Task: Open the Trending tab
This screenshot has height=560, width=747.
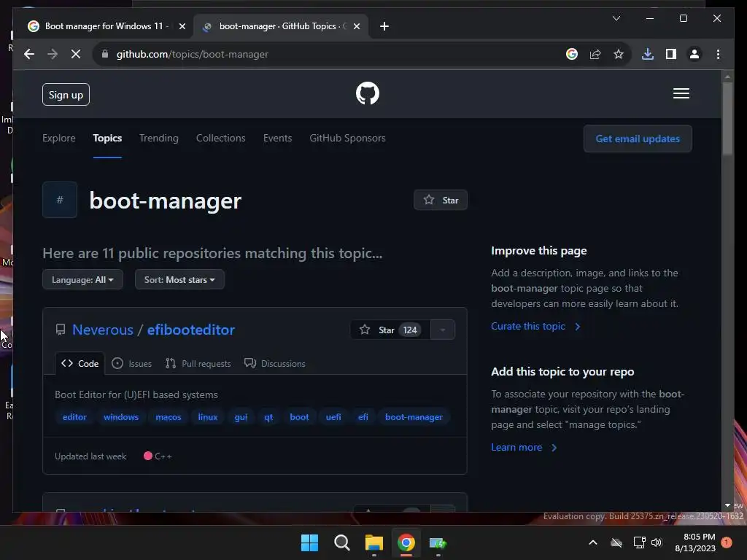Action: [x=158, y=138]
